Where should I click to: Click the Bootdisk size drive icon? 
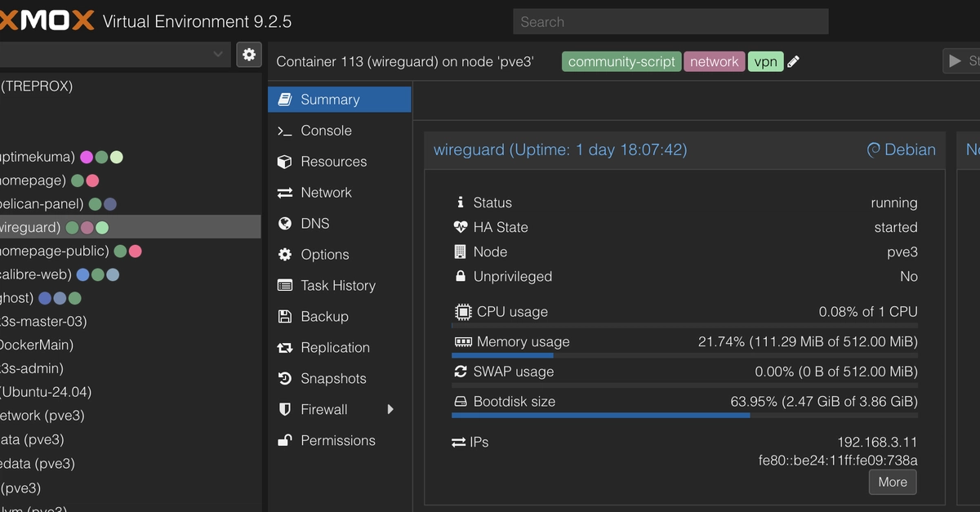tap(461, 402)
